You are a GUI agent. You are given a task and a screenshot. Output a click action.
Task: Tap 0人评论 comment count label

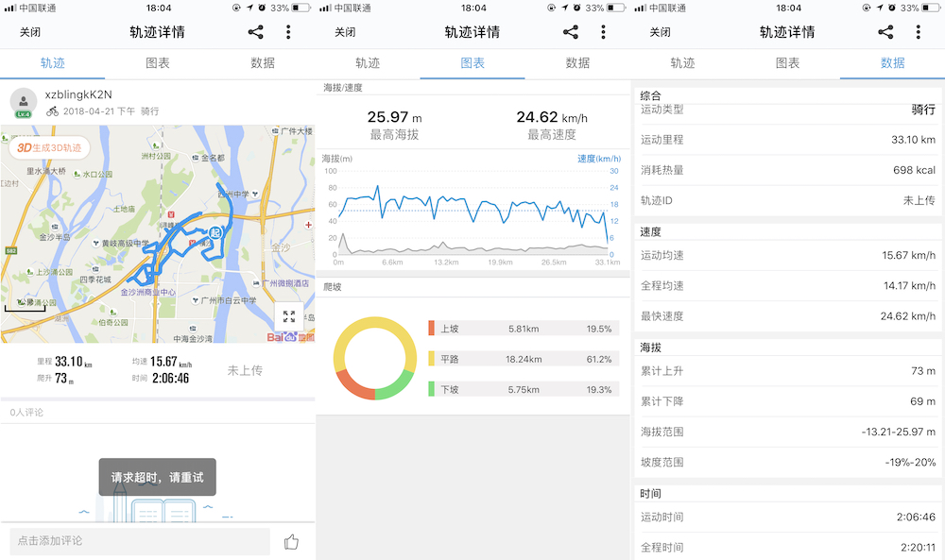click(26, 413)
